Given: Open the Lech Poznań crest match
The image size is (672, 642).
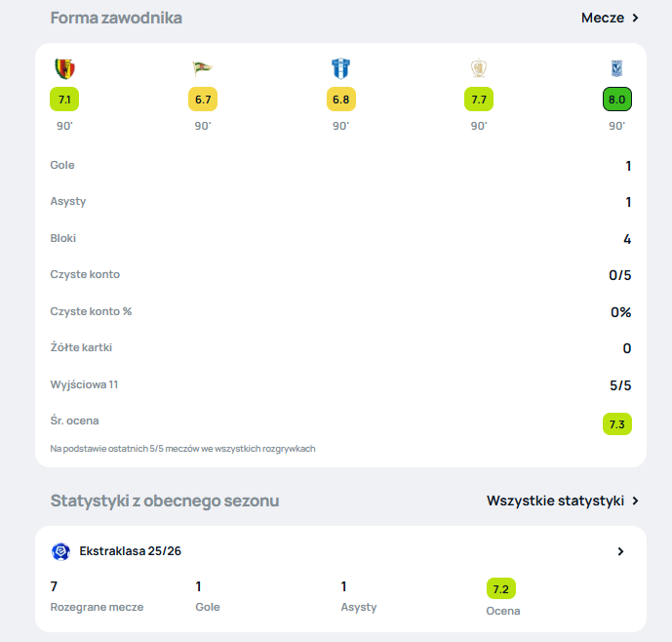Looking at the screenshot, I should (x=616, y=68).
